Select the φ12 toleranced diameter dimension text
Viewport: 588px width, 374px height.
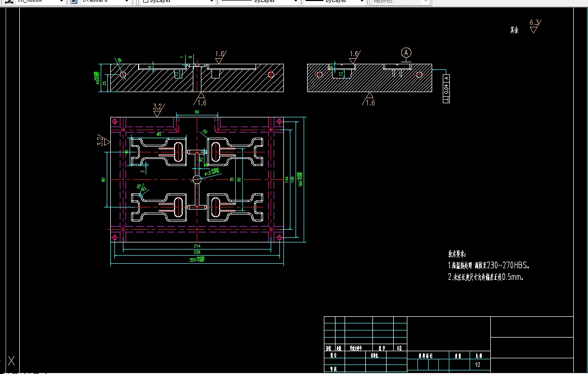(x=212, y=173)
